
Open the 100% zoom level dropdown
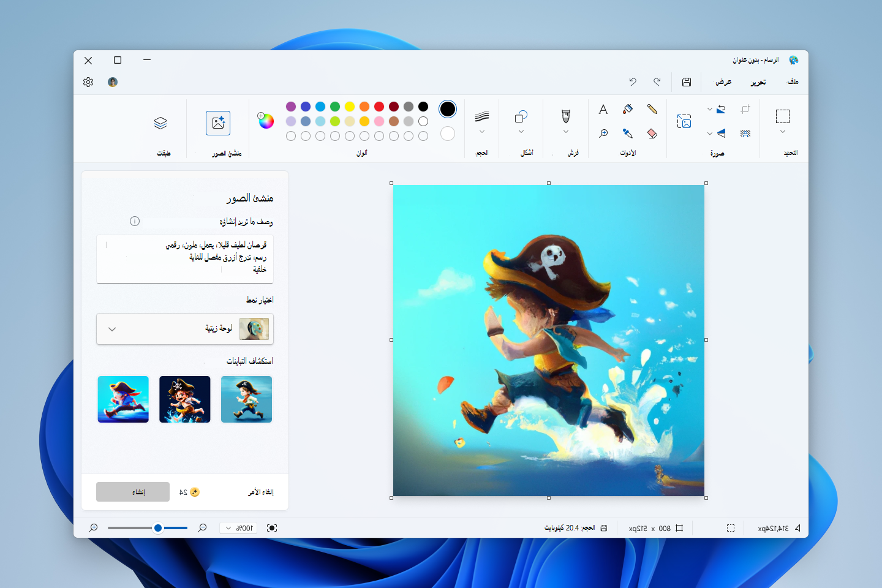pyautogui.click(x=239, y=528)
